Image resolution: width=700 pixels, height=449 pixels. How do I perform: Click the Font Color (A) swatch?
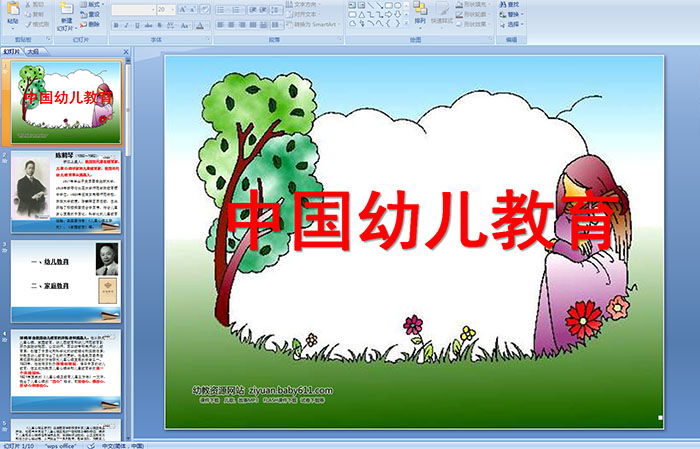[200, 25]
